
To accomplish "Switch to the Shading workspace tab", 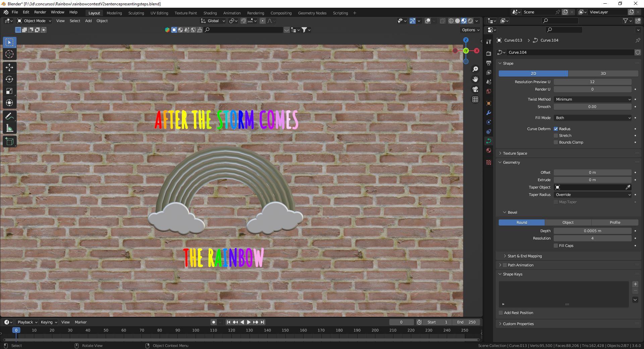I will pos(210,13).
